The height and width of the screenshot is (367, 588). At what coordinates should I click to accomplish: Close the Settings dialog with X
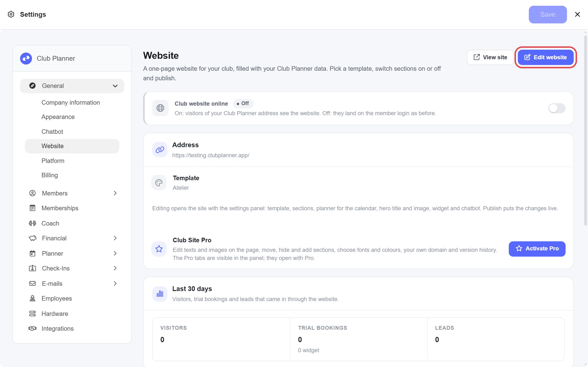pyautogui.click(x=577, y=14)
